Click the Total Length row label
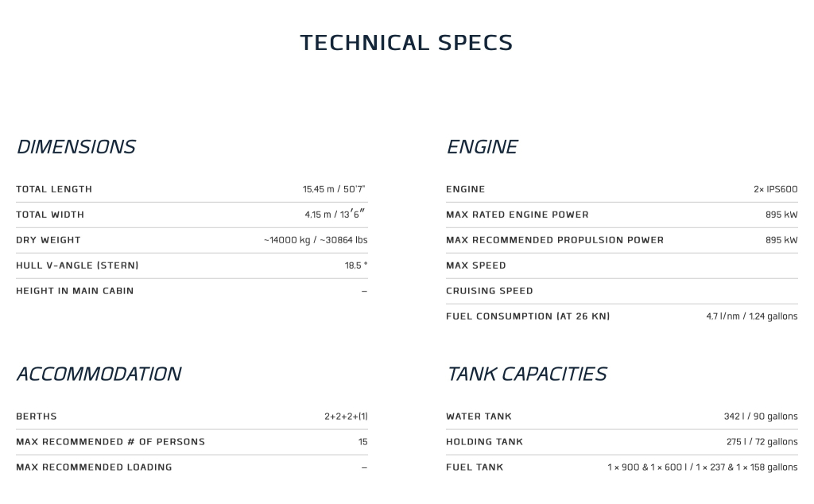The height and width of the screenshot is (504, 814). tap(54, 189)
